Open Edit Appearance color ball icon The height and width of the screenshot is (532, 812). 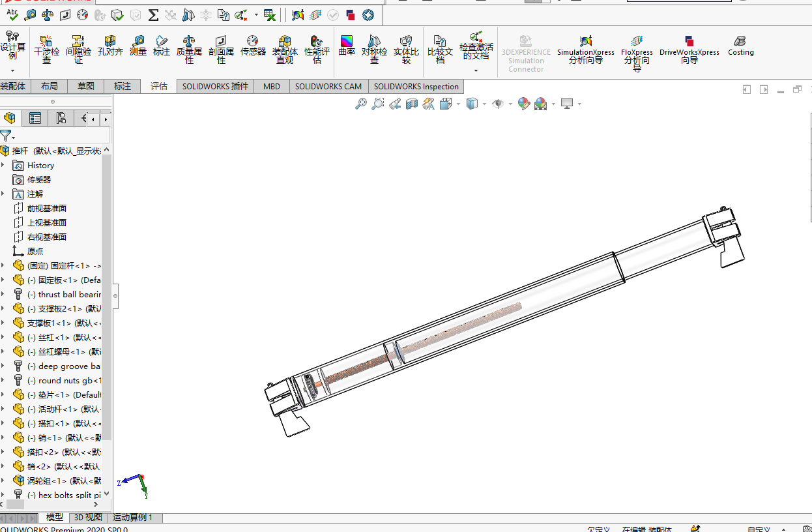coord(523,104)
